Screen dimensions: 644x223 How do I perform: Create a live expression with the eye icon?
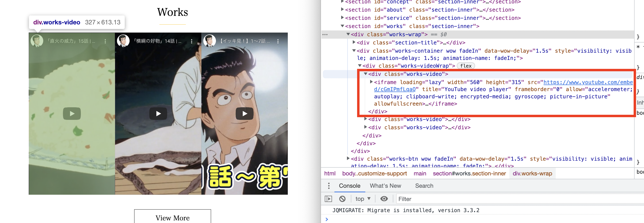[x=384, y=198]
